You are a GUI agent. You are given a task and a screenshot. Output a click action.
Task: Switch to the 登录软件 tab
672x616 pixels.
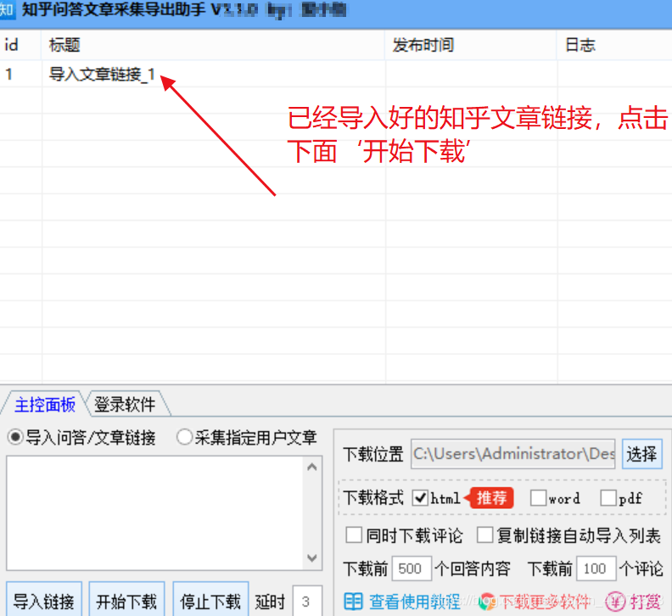coord(125,404)
